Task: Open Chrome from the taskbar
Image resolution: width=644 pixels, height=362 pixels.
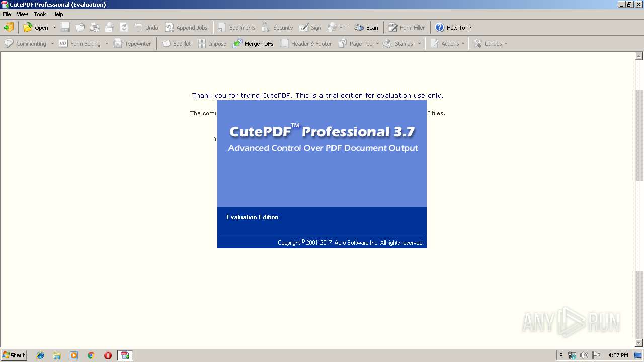Action: (91, 355)
